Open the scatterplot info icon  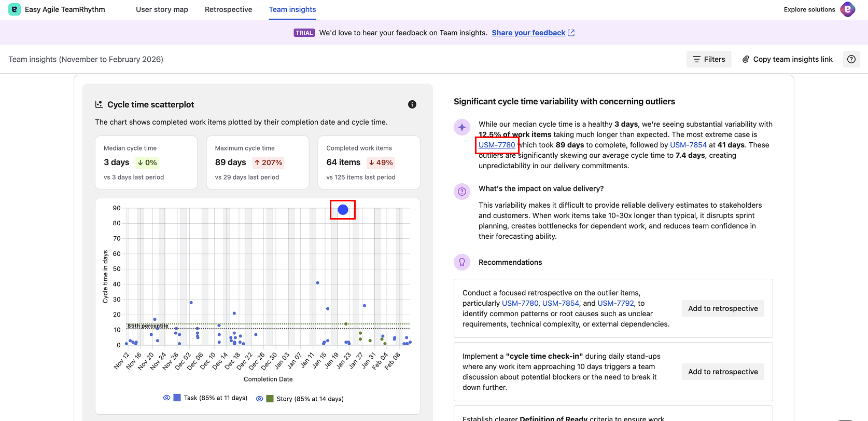pos(412,104)
